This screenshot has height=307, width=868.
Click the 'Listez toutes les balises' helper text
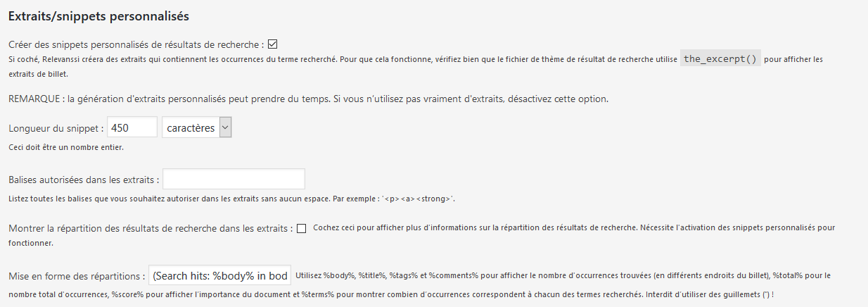pyautogui.click(x=231, y=199)
